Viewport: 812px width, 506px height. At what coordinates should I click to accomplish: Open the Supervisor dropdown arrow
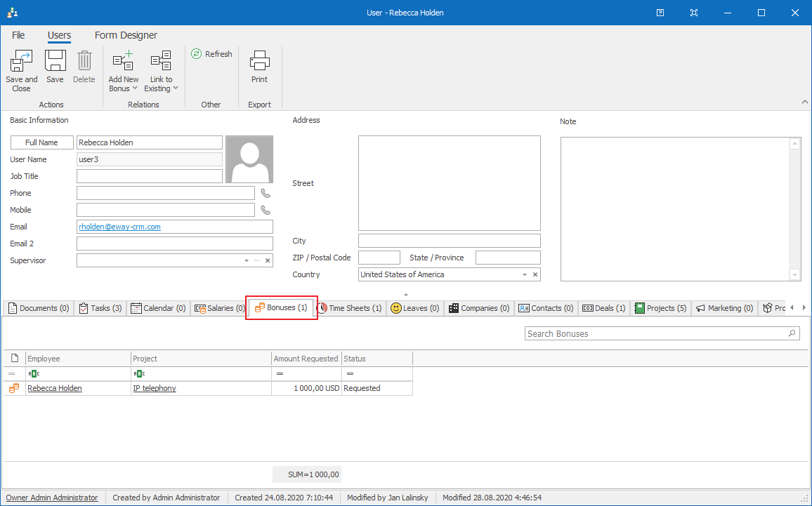pyautogui.click(x=247, y=260)
